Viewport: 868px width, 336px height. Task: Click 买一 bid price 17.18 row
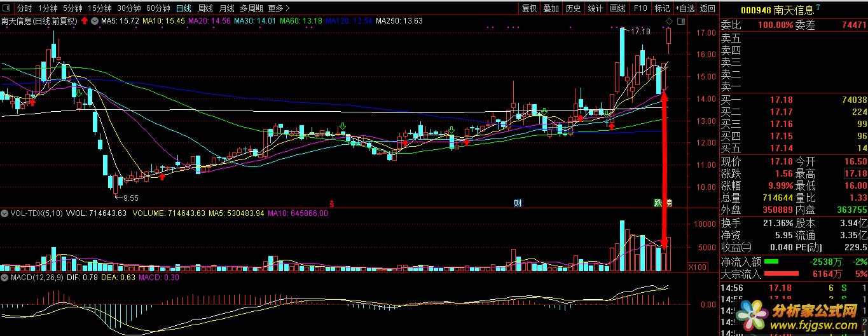(794, 100)
